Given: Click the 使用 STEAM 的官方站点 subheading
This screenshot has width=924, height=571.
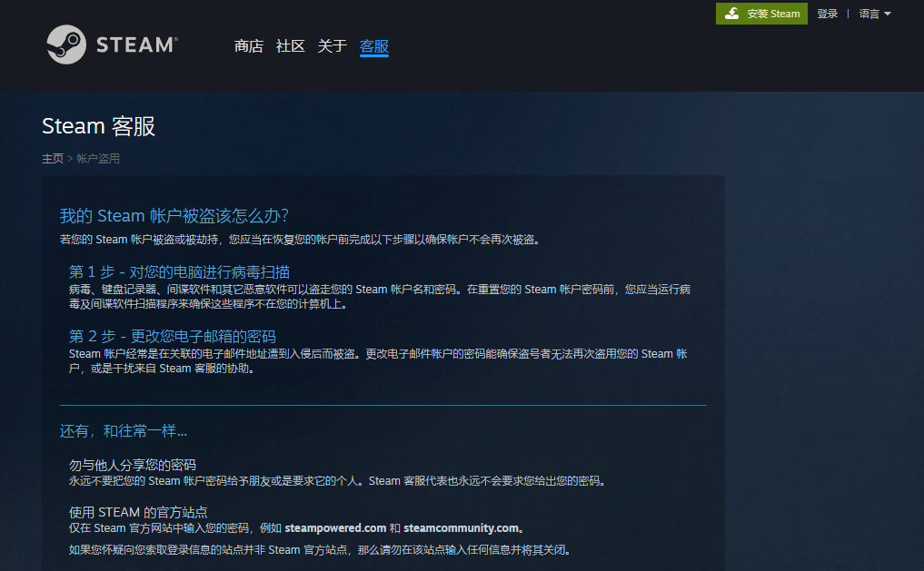Looking at the screenshot, I should point(138,512).
